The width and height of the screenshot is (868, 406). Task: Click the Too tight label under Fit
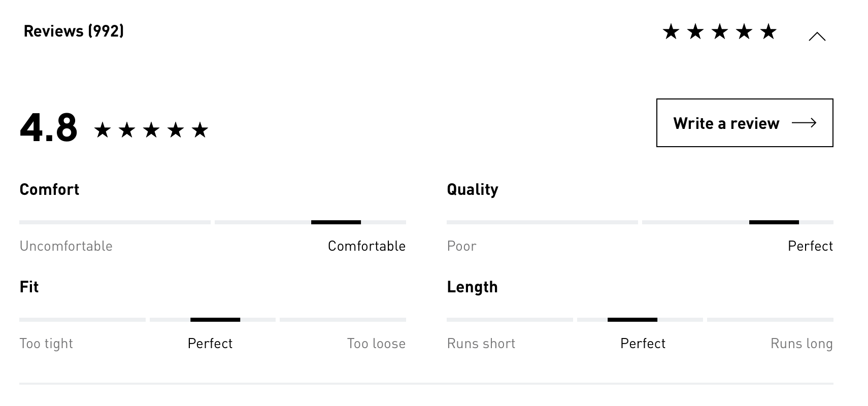(46, 344)
